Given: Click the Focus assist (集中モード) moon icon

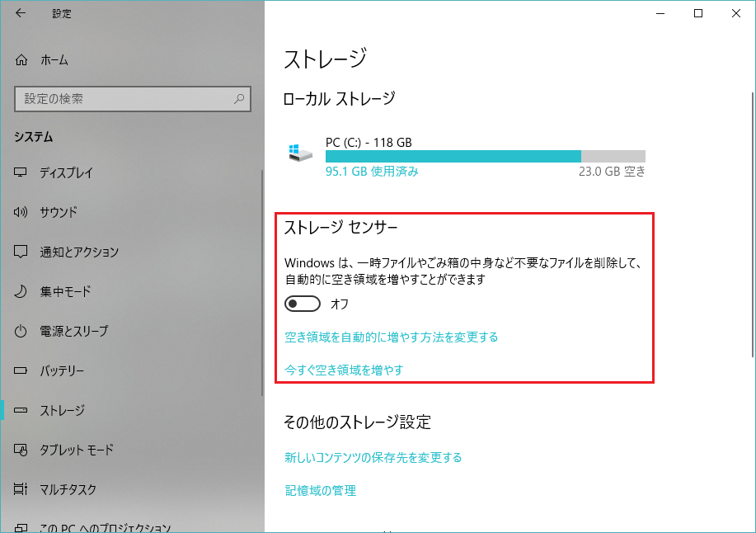Looking at the screenshot, I should pyautogui.click(x=21, y=291).
